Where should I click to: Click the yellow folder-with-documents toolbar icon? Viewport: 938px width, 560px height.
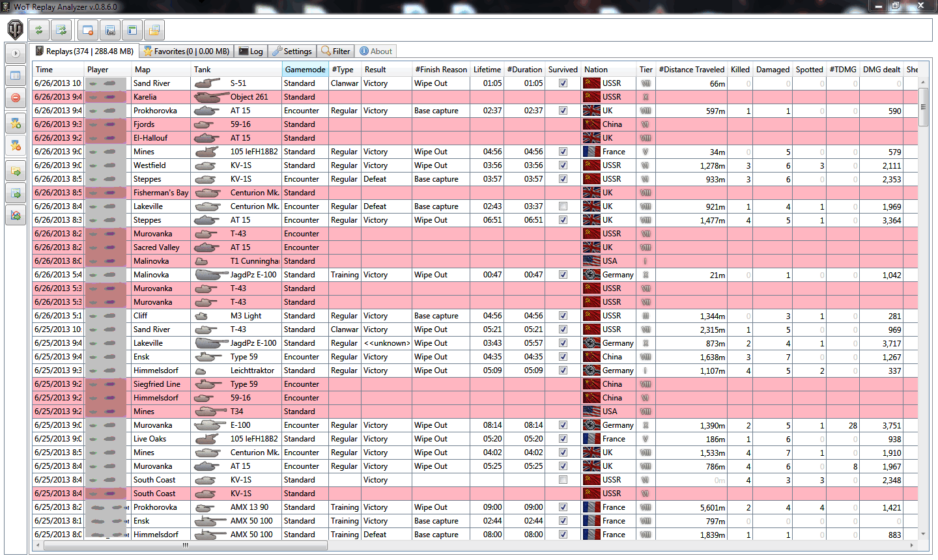tap(154, 30)
